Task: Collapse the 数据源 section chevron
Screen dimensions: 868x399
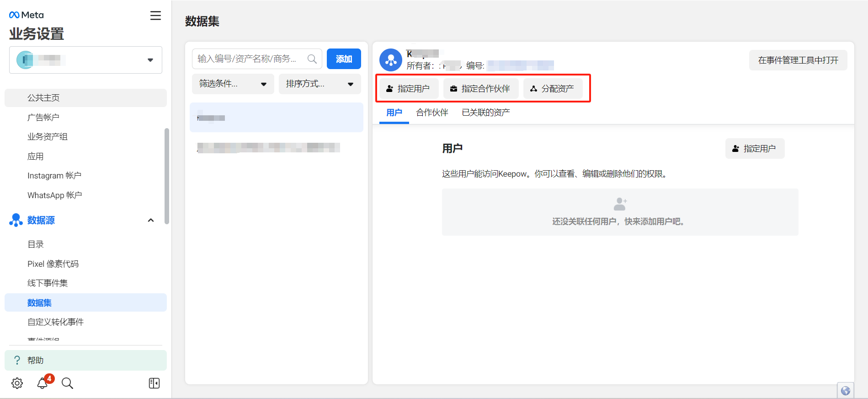Action: click(151, 221)
